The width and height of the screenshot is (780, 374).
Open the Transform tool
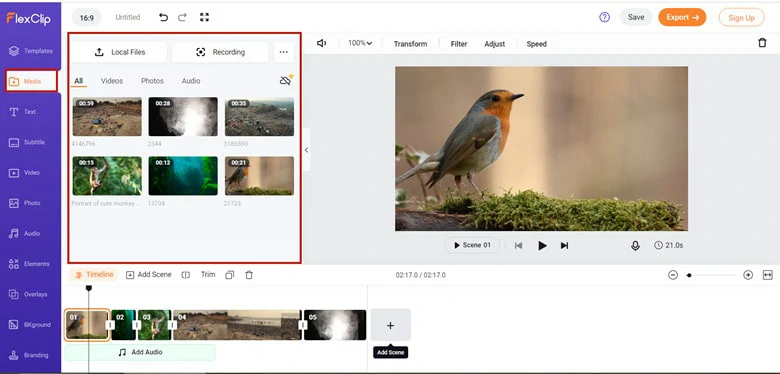click(410, 44)
